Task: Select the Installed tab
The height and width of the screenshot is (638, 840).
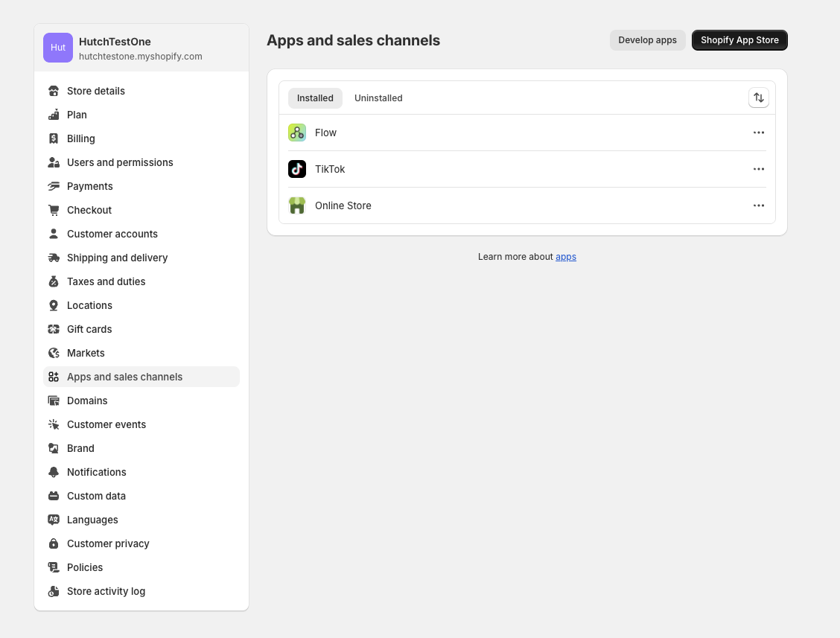Action: tap(315, 98)
